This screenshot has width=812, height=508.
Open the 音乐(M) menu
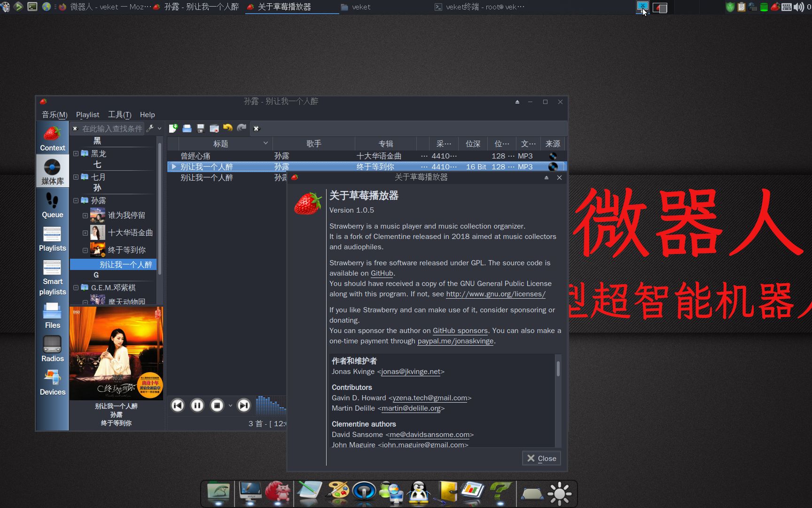pos(55,114)
